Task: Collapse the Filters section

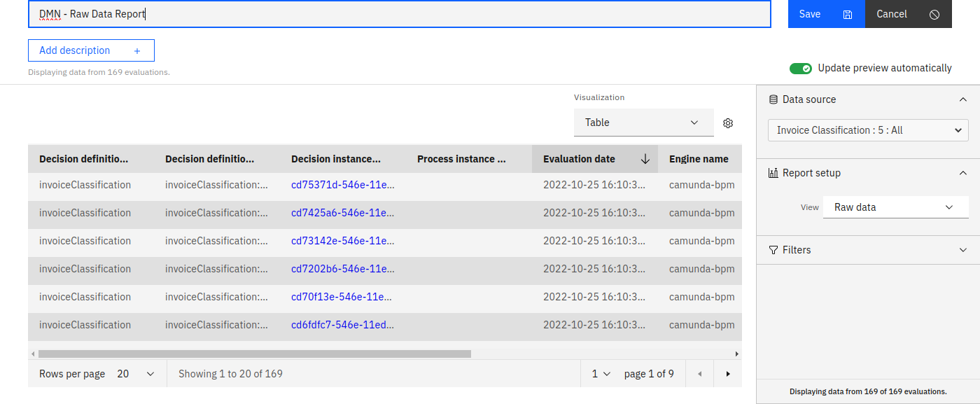Action: click(x=963, y=249)
